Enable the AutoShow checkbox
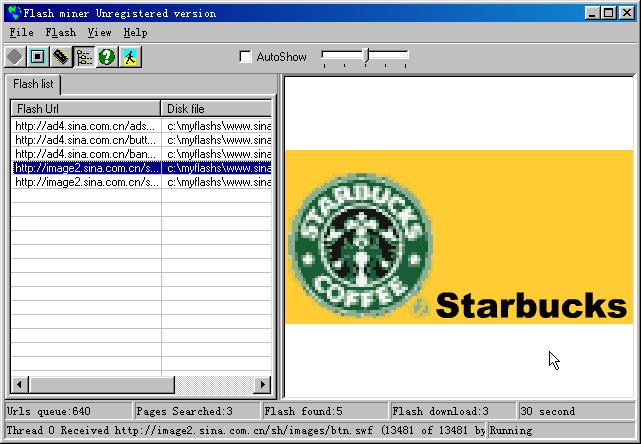The width and height of the screenshot is (641, 444). 245,56
